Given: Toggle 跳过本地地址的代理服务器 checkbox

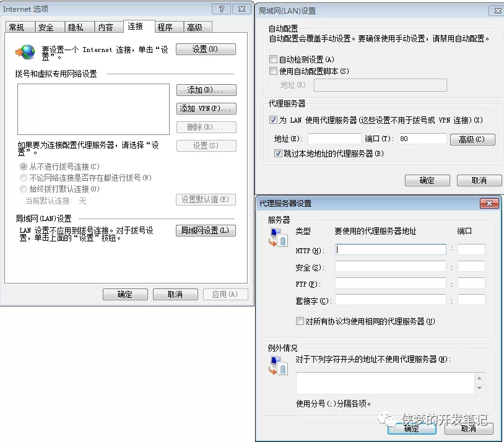Looking at the screenshot, I should tap(279, 154).
